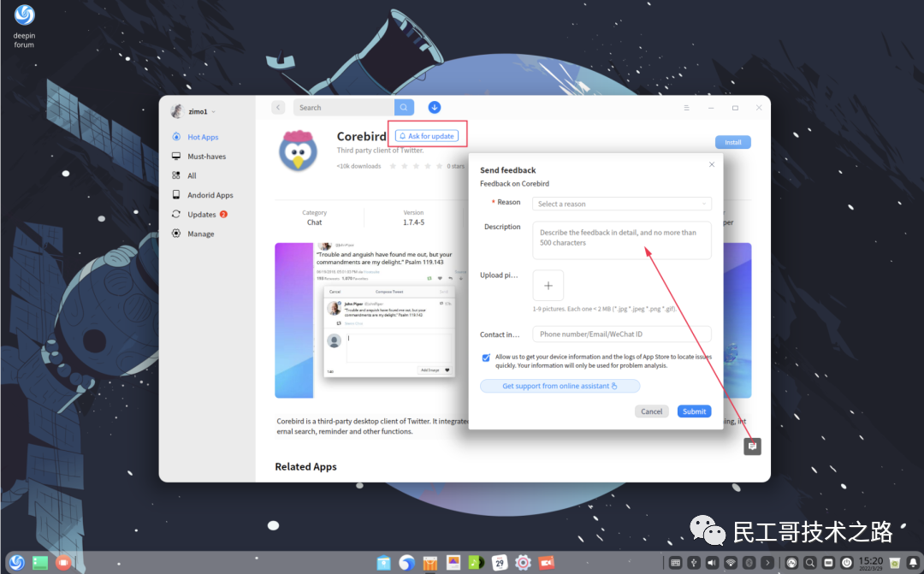This screenshot has height=574, width=924.
Task: Click Cancel in the feedback dialog
Action: pyautogui.click(x=651, y=411)
